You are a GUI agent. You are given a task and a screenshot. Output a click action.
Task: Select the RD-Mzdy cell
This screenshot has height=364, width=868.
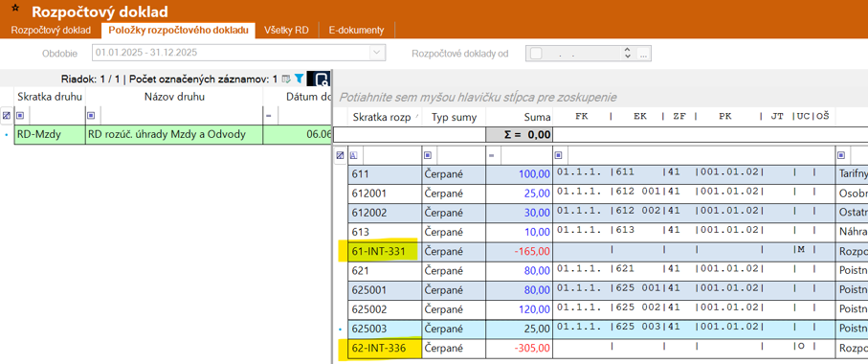(x=50, y=135)
